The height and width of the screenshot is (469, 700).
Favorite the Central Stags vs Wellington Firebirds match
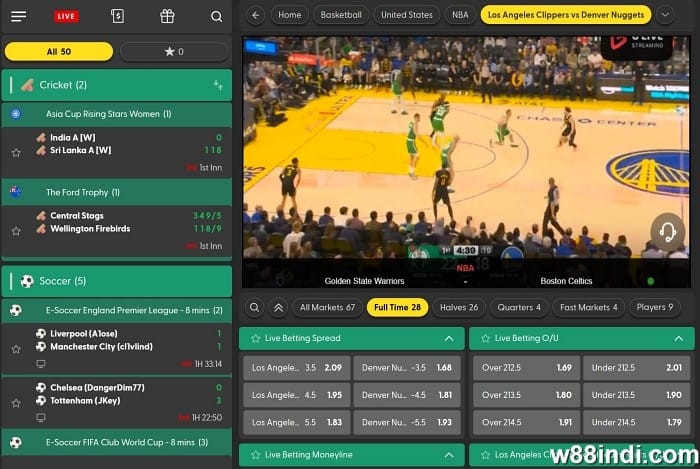pos(16,231)
